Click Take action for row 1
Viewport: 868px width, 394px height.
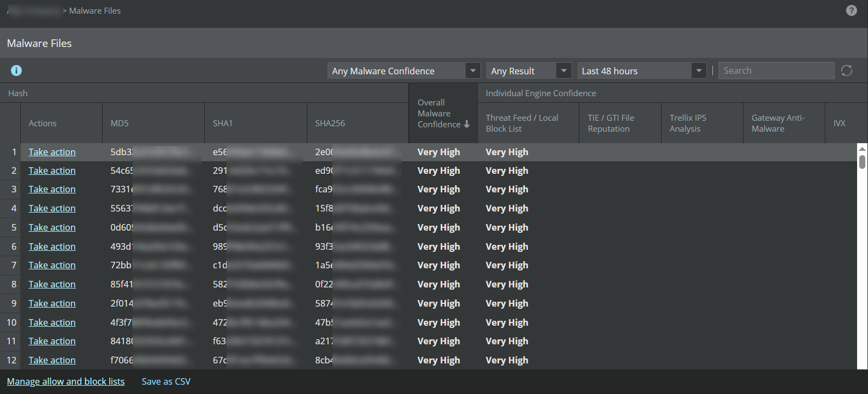[52, 152]
